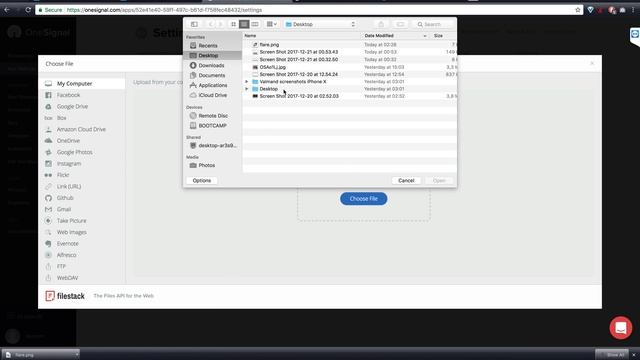Click the share icon in file dialog
The width and height of the screenshot is (640, 360).
(x=381, y=24)
